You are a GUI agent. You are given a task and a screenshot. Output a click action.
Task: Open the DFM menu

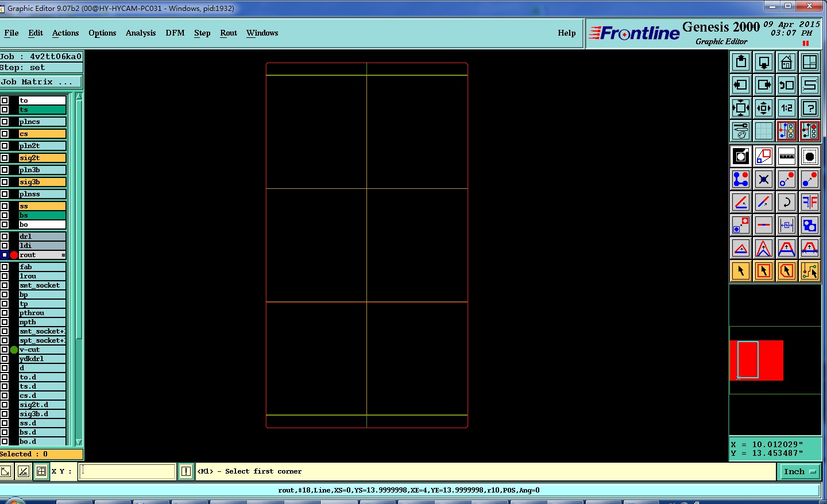tap(175, 33)
